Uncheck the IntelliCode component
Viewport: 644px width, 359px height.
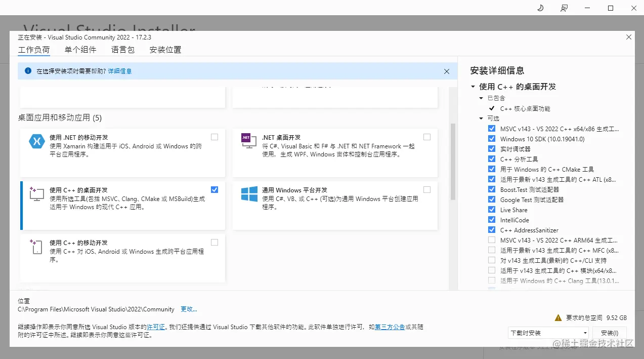point(492,220)
